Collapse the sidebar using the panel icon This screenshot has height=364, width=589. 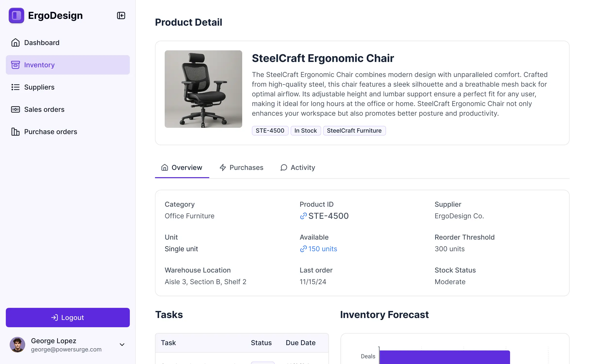point(121,15)
